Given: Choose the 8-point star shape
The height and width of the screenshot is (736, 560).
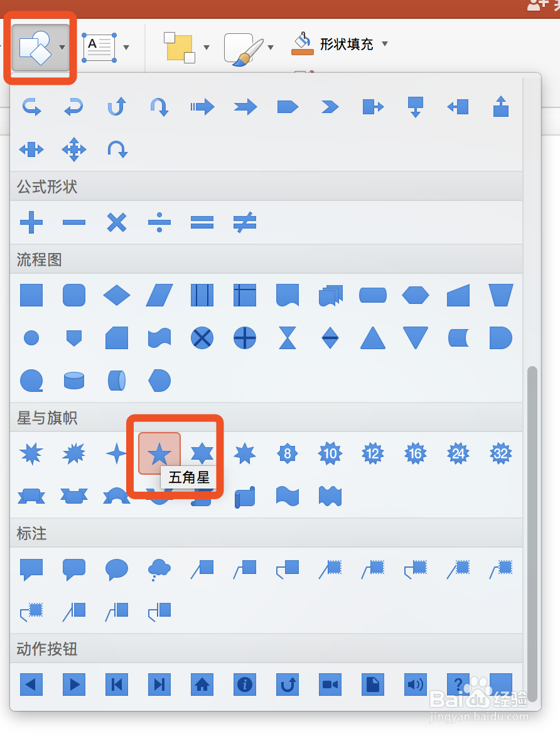Looking at the screenshot, I should 288,453.
